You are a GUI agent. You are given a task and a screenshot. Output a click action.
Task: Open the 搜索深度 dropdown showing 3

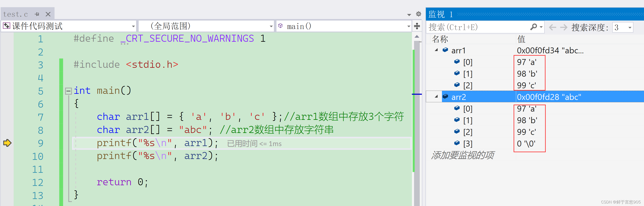tap(623, 27)
